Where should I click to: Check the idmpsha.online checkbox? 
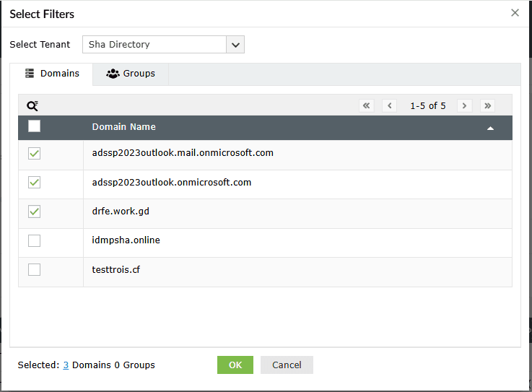click(x=34, y=240)
